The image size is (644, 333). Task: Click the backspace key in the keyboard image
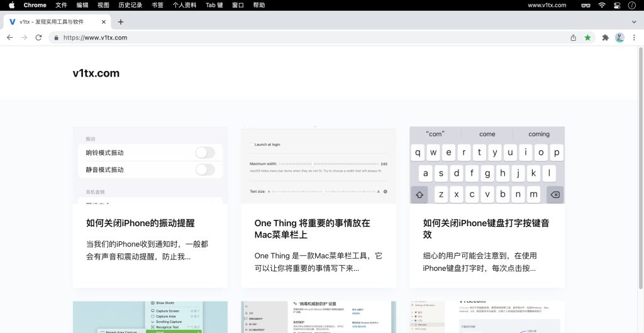point(555,195)
